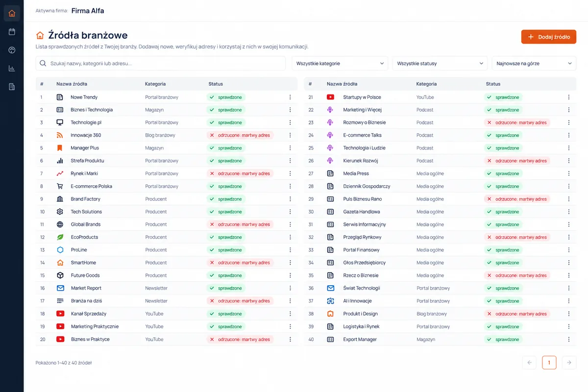This screenshot has width=588, height=392.
Task: Click the sprawdzone status for Media Press
Action: click(x=503, y=173)
